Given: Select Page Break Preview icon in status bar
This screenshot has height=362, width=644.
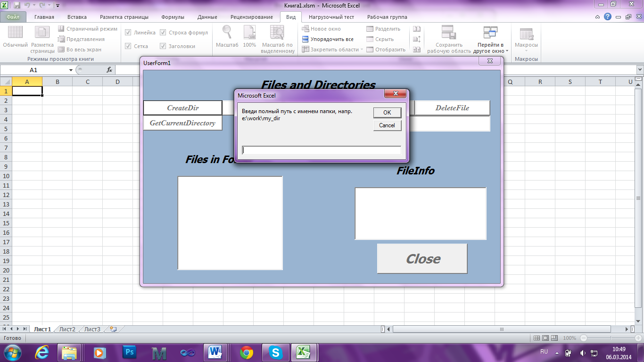Looking at the screenshot, I should [553, 338].
